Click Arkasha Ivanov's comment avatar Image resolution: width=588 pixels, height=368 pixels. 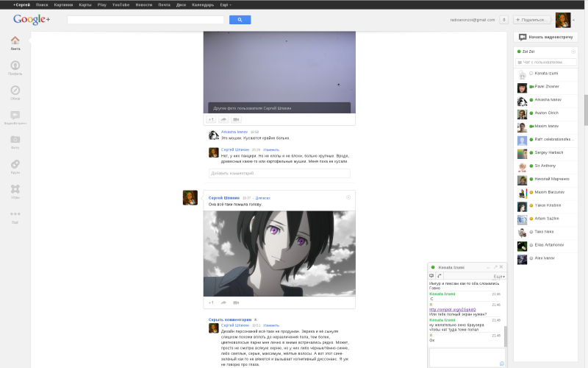(214, 135)
